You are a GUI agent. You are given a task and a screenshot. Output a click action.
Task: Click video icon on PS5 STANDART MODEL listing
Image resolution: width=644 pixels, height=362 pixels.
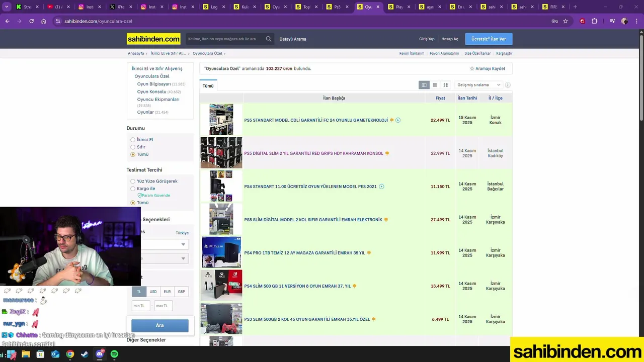click(398, 120)
